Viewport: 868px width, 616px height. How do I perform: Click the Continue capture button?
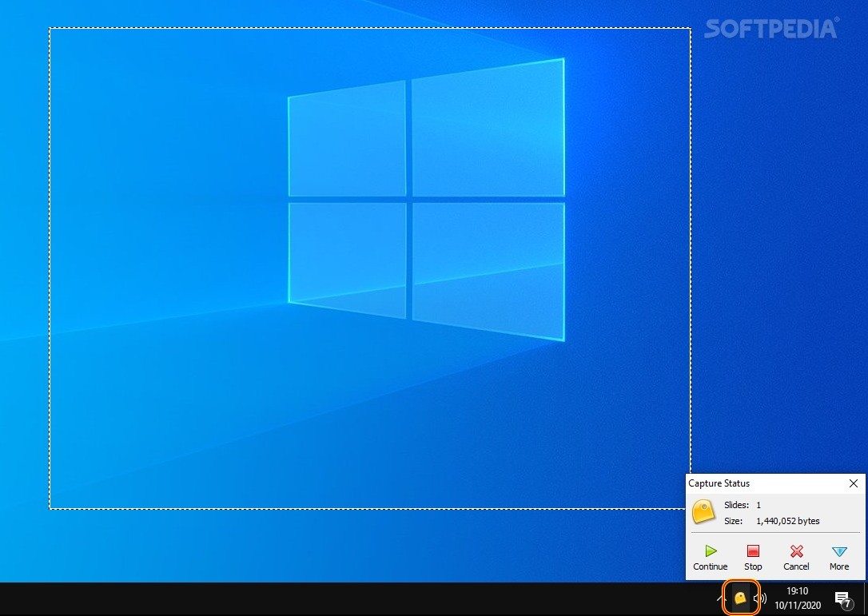[711, 558]
